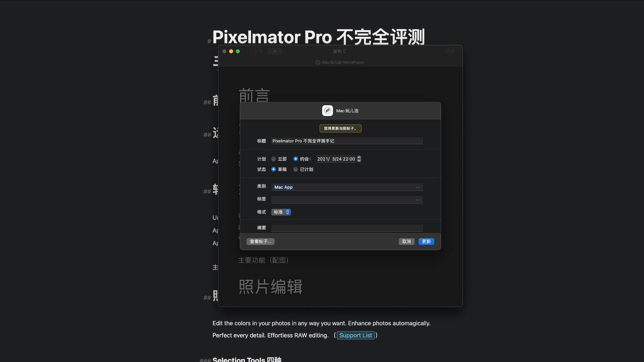The width and height of the screenshot is (644, 362).
Task: Click the 标题 title text field
Action: coord(347,141)
